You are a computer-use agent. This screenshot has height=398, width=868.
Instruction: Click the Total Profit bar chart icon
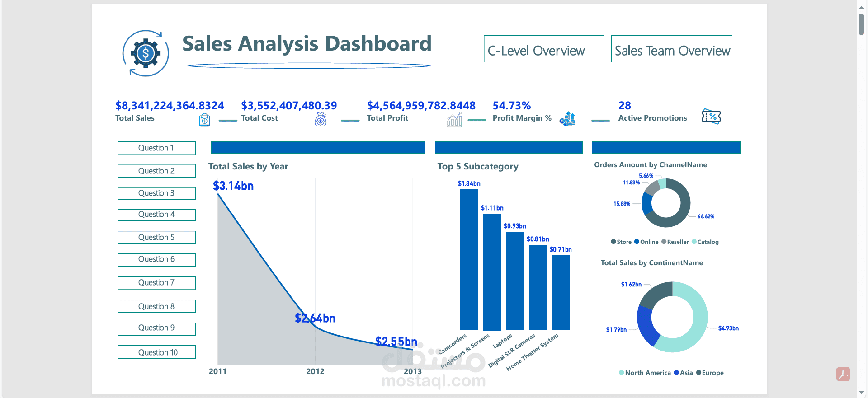tap(454, 120)
